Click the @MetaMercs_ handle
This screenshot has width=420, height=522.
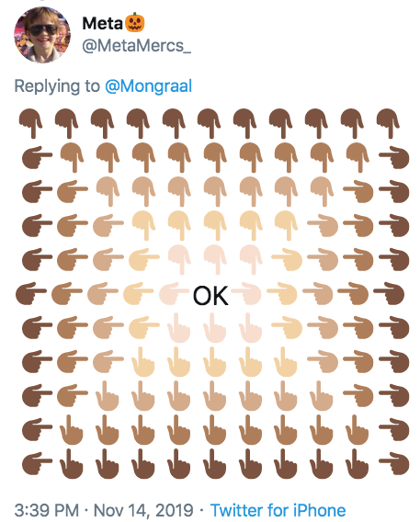tap(136, 46)
